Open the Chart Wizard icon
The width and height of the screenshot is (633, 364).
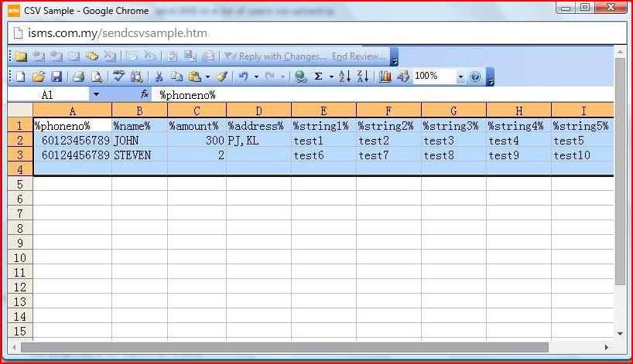[385, 77]
